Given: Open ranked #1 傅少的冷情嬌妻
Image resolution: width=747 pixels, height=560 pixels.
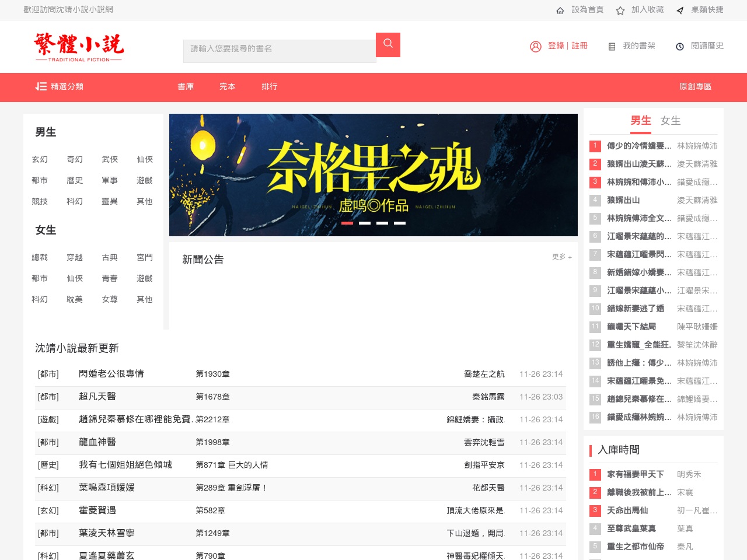Looking at the screenshot, I should coord(639,146).
